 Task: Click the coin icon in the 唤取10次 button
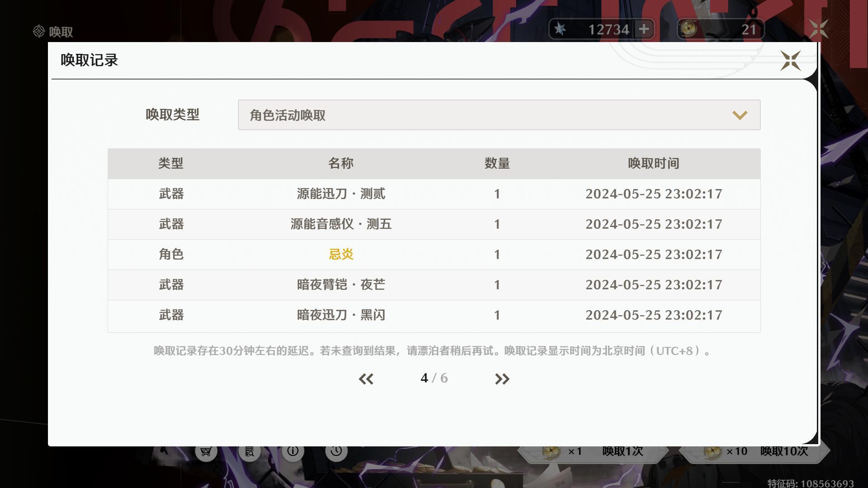tap(712, 452)
